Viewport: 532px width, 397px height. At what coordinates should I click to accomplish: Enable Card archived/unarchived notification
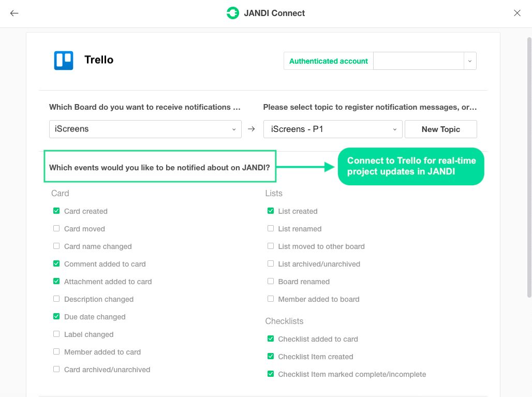[56, 369]
